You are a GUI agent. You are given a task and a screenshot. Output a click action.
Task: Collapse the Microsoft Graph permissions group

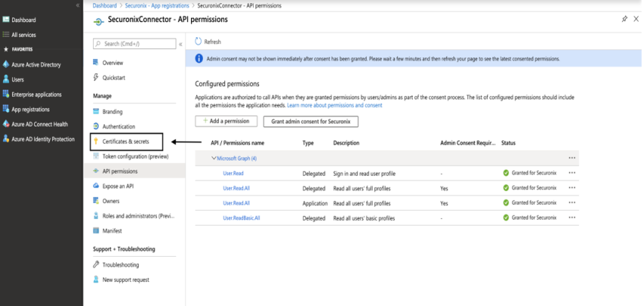tap(214, 158)
